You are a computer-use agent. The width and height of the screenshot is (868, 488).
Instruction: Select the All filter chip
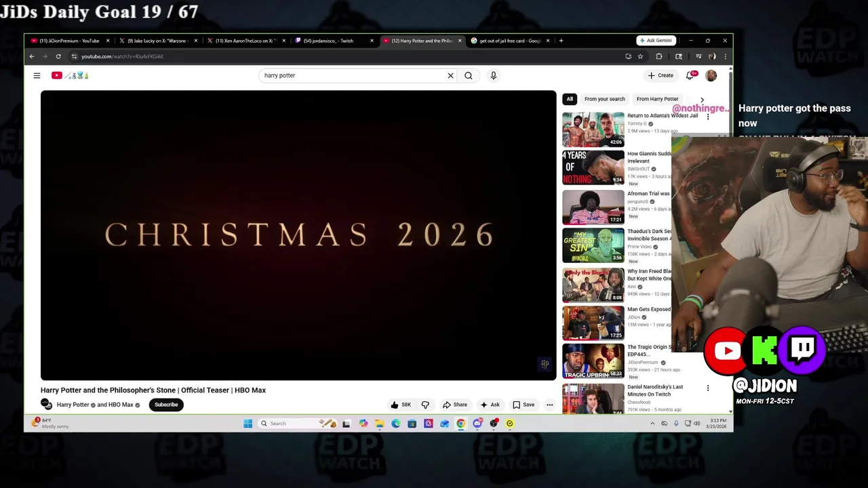[x=570, y=99]
